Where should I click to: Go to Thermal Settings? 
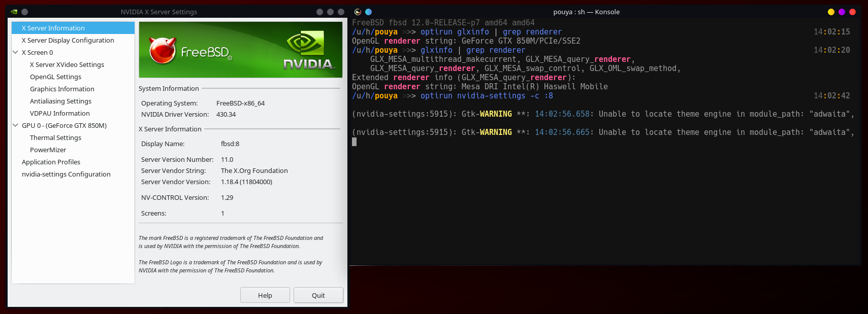point(55,137)
